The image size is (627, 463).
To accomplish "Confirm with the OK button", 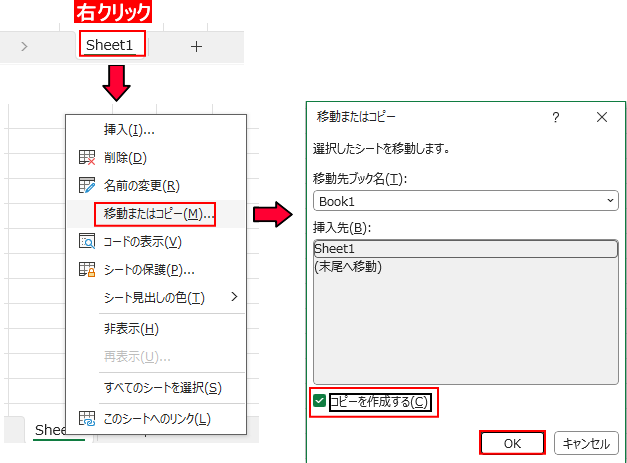I will click(512, 443).
